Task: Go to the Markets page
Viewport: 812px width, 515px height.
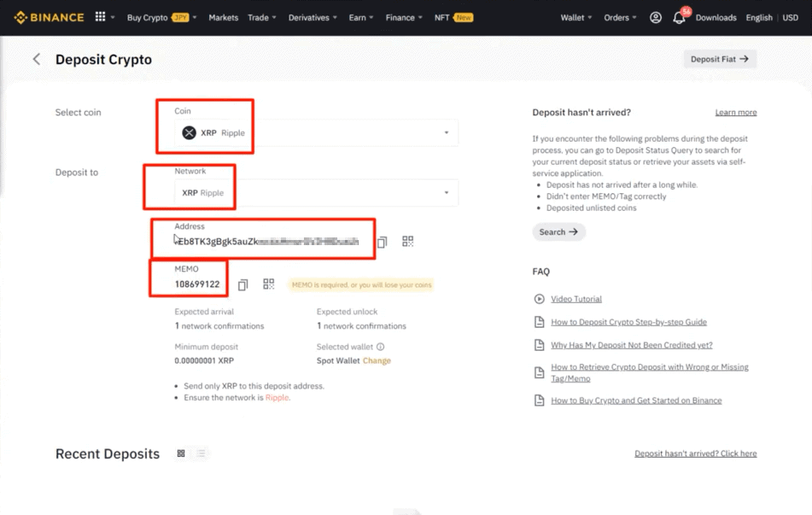Action: click(x=223, y=18)
